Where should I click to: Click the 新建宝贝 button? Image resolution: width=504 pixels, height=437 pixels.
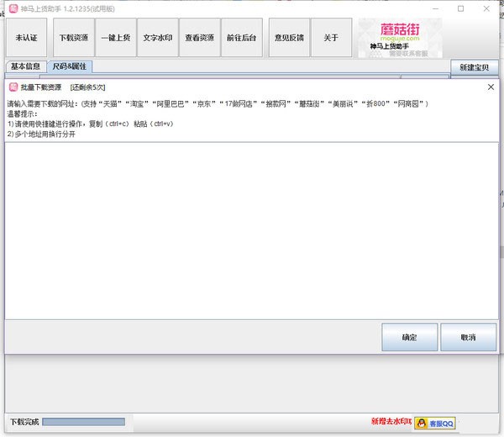tap(475, 67)
